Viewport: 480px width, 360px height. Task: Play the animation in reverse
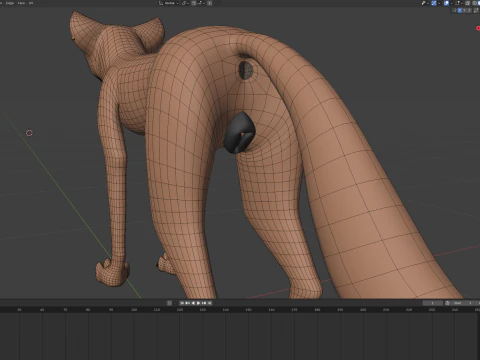(193, 303)
